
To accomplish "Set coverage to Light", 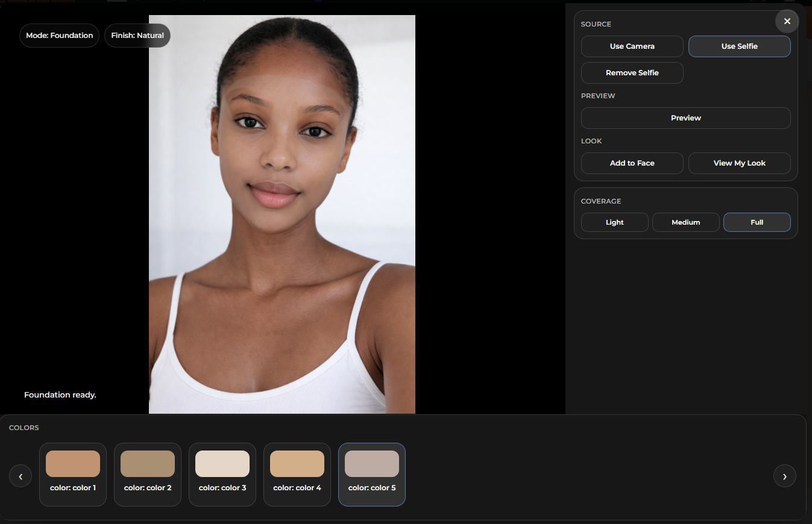I will pos(614,222).
